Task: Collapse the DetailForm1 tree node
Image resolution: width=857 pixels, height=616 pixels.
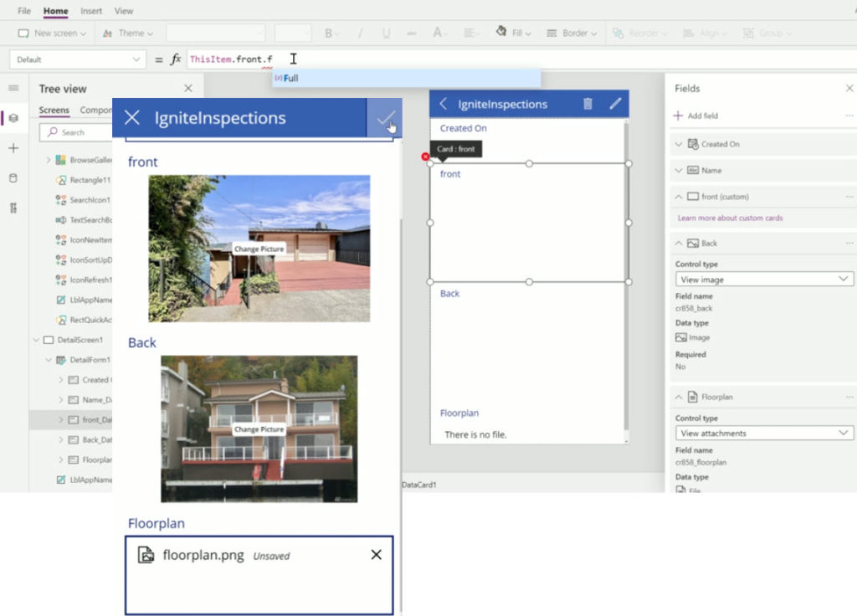Action: pos(48,360)
